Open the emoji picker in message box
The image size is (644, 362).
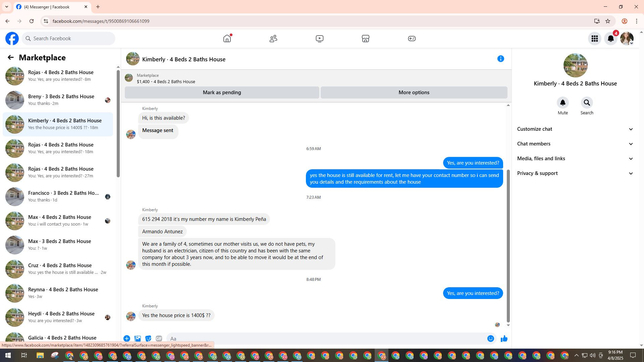click(x=490, y=339)
